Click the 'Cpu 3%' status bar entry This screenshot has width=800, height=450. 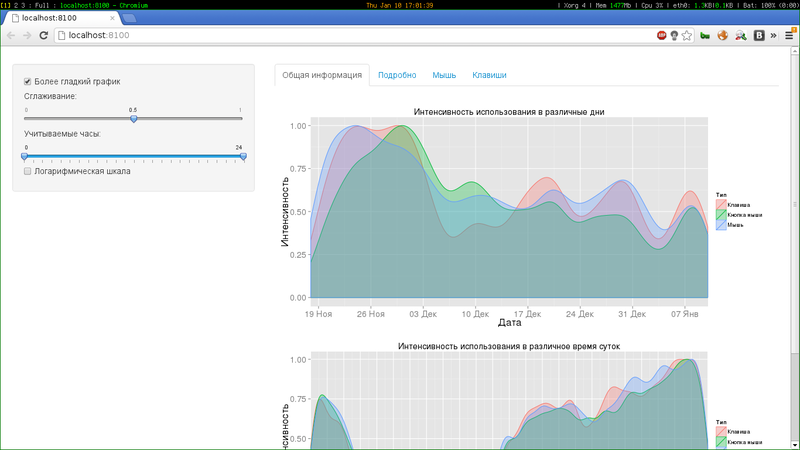click(652, 5)
